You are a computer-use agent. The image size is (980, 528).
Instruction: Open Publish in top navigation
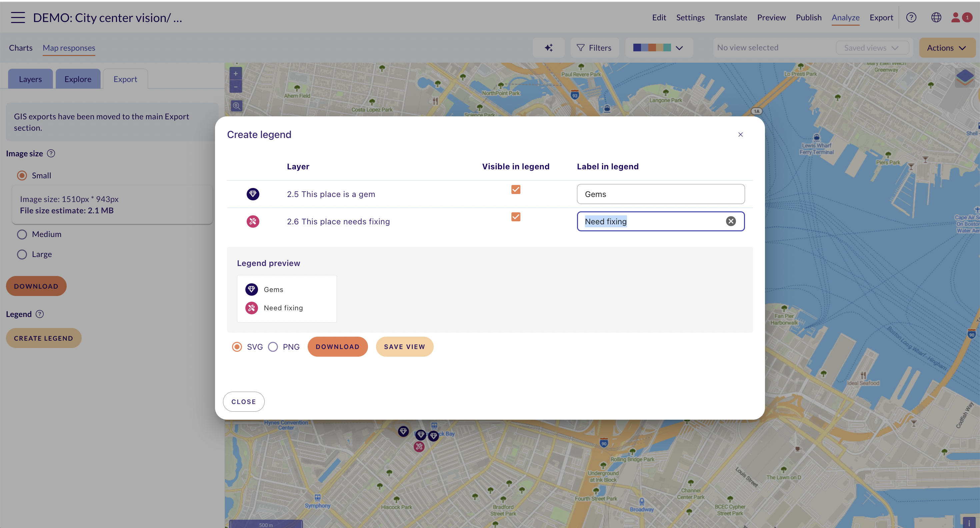coord(808,17)
